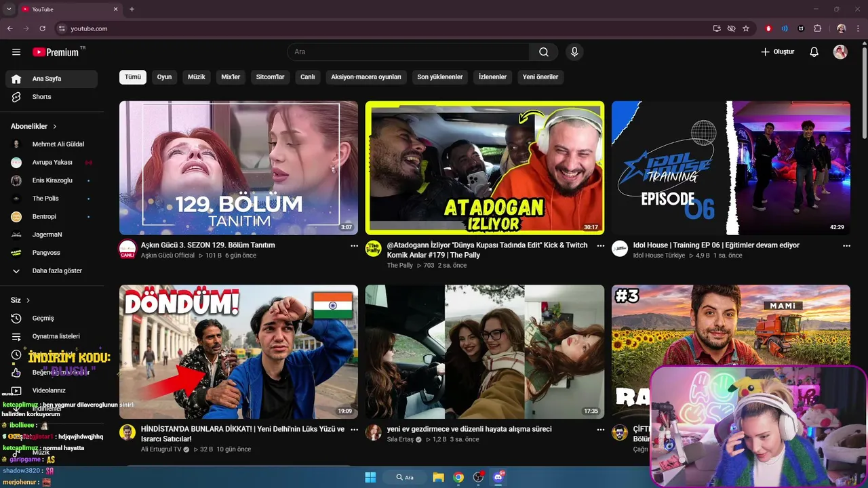The width and height of the screenshot is (868, 488).
Task: Click the Windows taskbar search box
Action: click(x=405, y=477)
